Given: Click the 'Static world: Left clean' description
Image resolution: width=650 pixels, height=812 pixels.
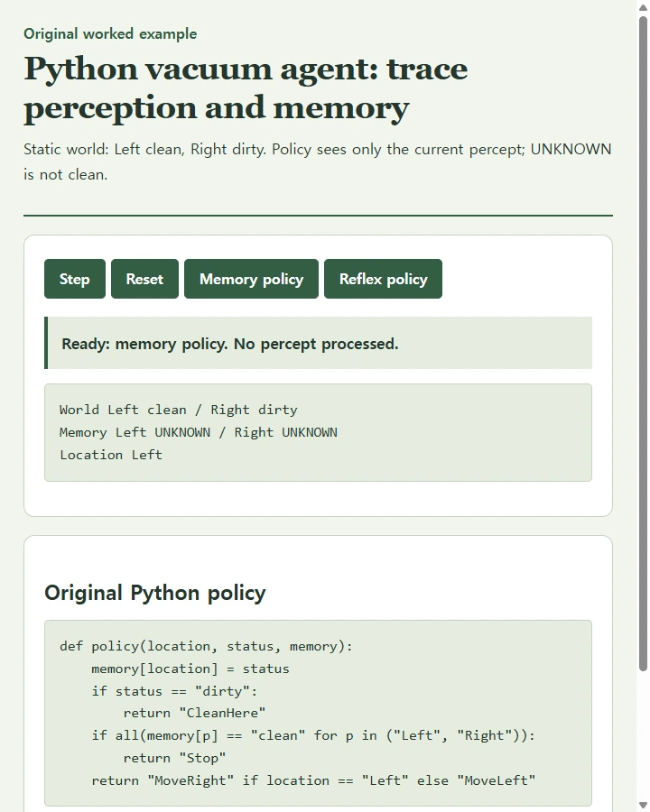Looking at the screenshot, I should [x=318, y=161].
